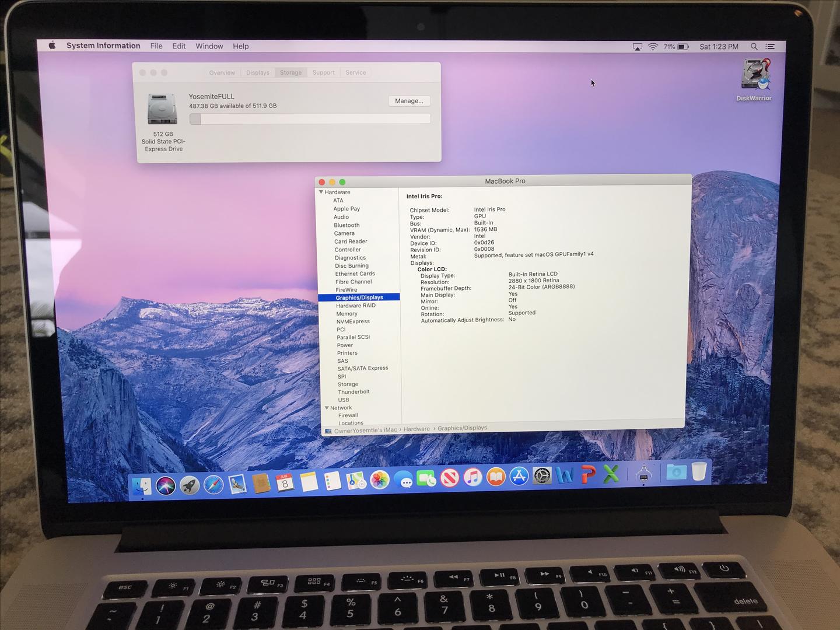The height and width of the screenshot is (630, 840).
Task: Switch to Overview tab
Action: [x=222, y=73]
